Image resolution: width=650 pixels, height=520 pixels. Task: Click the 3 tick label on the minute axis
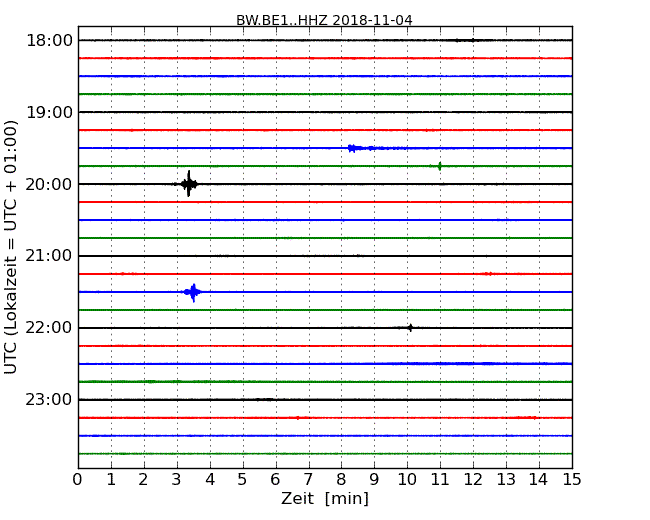coord(176,480)
